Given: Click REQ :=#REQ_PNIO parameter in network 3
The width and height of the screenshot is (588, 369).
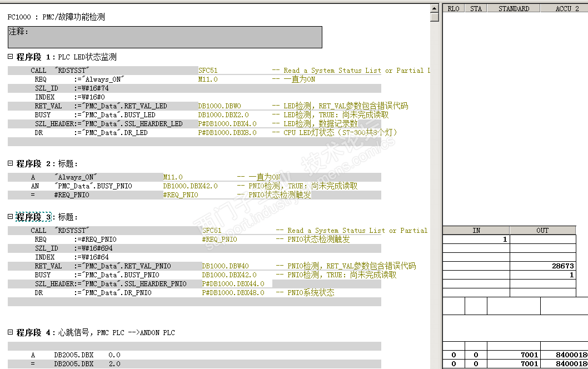Looking at the screenshot, I should click(x=76, y=240).
